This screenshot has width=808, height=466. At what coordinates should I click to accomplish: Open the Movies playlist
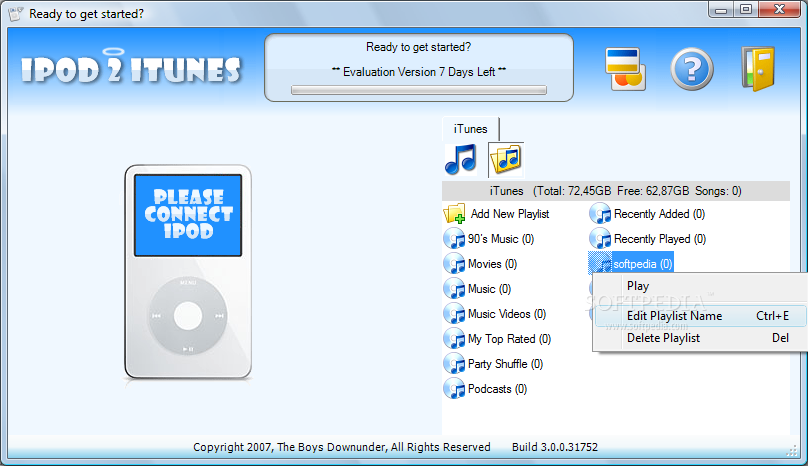tap(492, 264)
